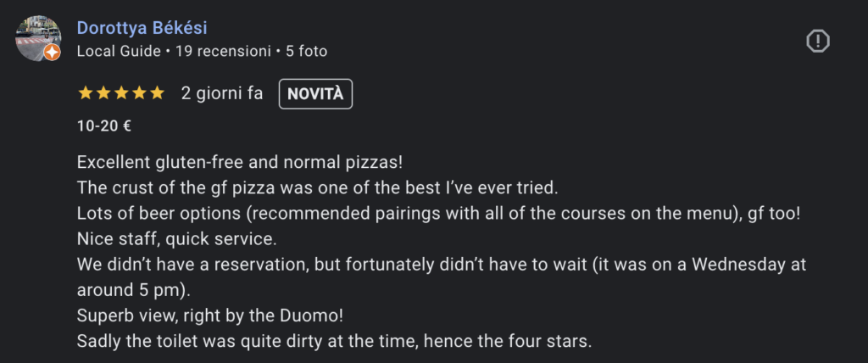Click the first yellow rating star
This screenshot has height=363, width=868.
pyautogui.click(x=84, y=93)
